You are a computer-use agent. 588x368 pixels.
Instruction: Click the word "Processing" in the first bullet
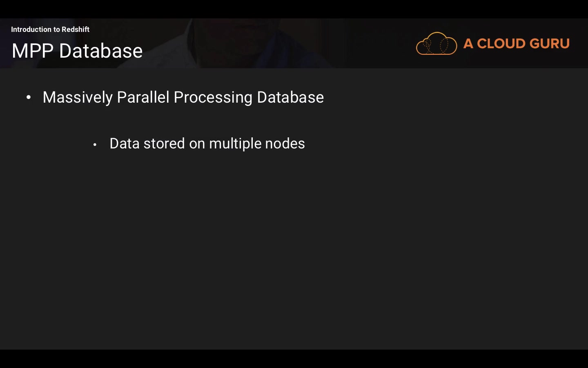213,97
